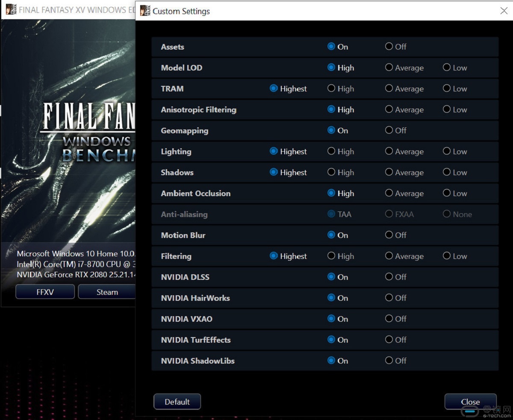The image size is (513, 420).
Task: Disable Geomapping
Action: [x=389, y=130]
